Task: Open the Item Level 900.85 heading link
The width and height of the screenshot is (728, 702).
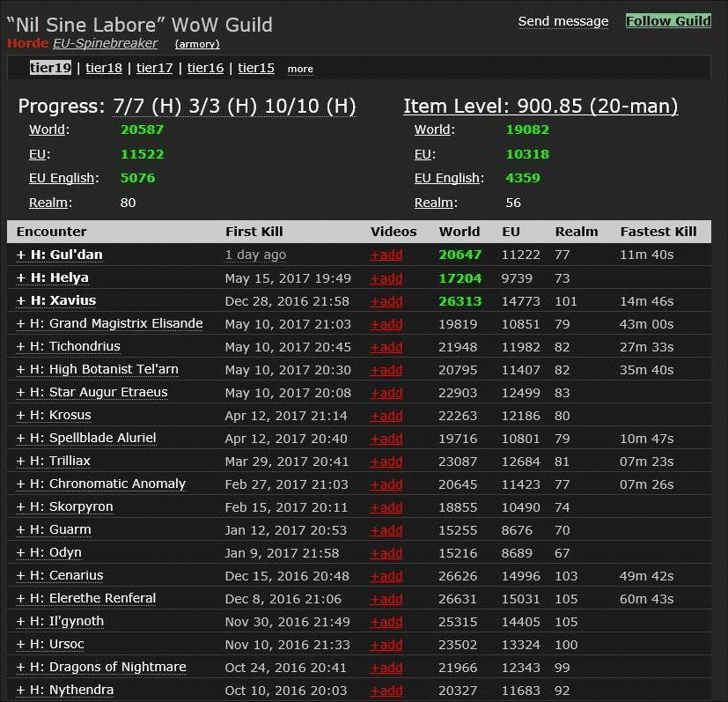Action: [540, 107]
